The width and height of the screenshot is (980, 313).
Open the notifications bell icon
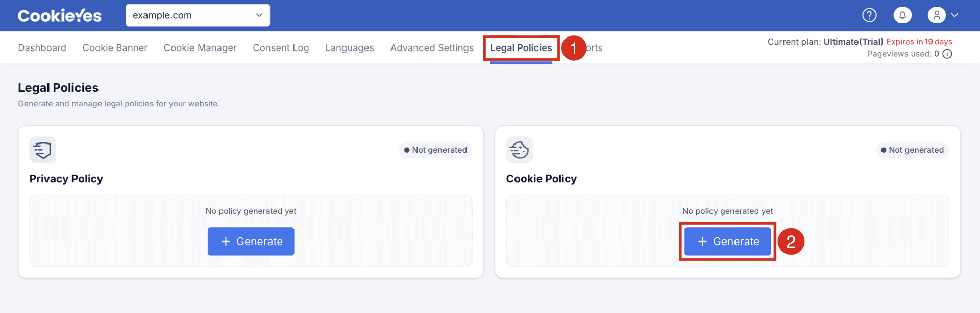(x=902, y=15)
